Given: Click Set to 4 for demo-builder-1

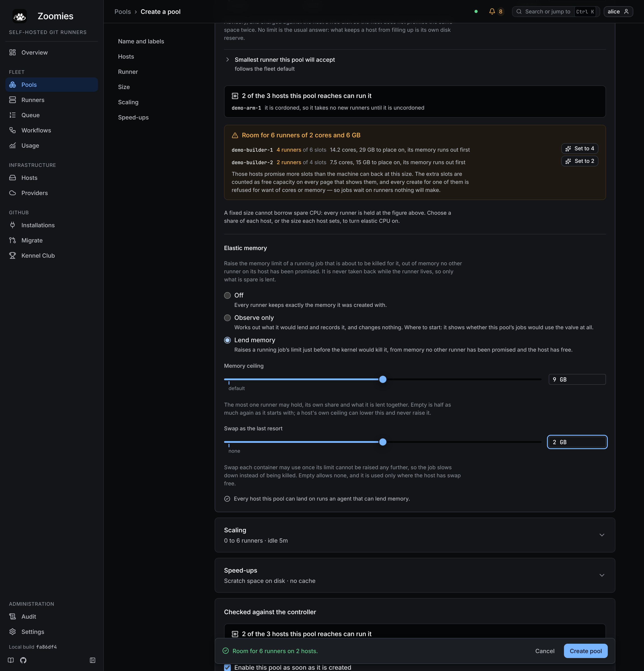Looking at the screenshot, I should [x=580, y=148].
